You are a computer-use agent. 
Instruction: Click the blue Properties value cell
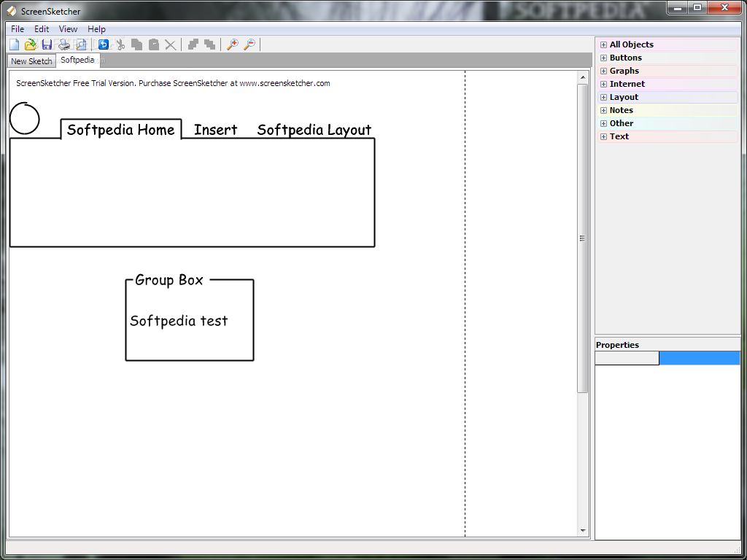[x=700, y=358]
